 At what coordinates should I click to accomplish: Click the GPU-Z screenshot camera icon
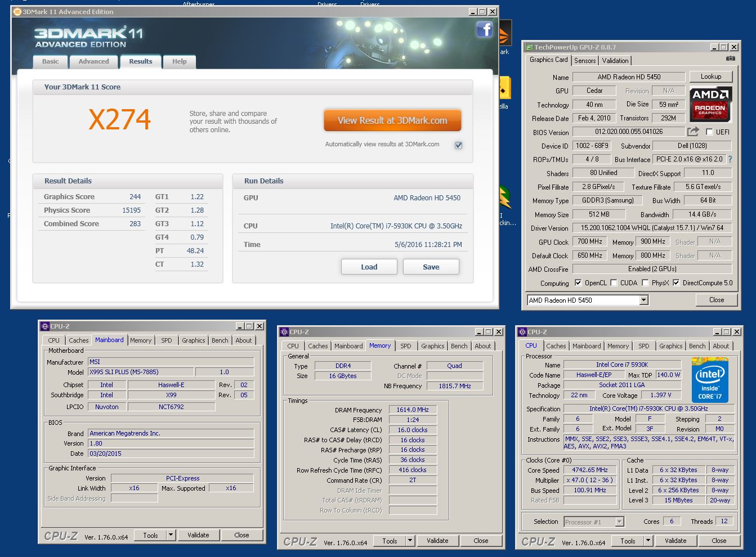coord(730,59)
